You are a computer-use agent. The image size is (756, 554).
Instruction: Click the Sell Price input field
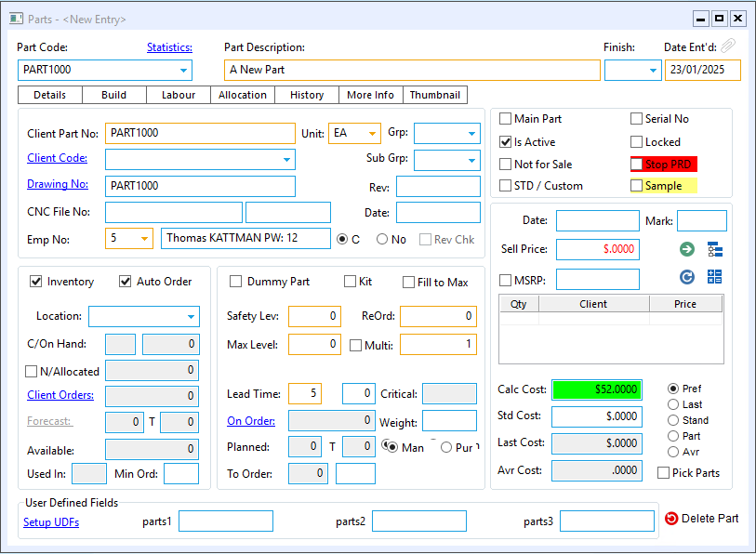[x=598, y=249]
